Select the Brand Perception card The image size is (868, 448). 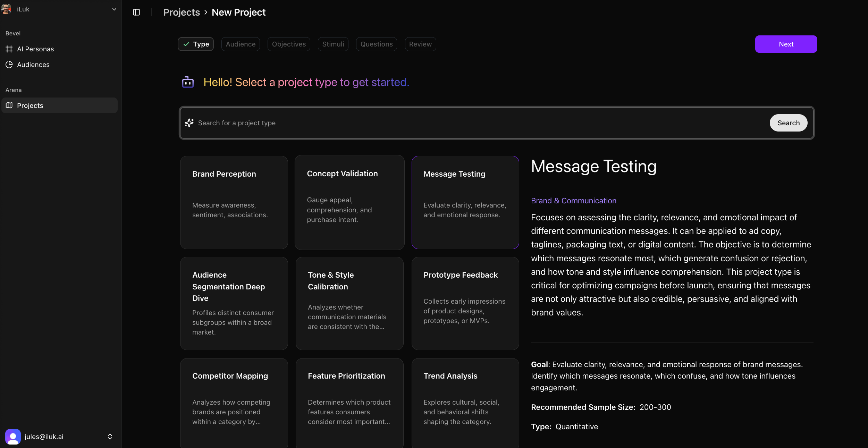[x=234, y=202]
